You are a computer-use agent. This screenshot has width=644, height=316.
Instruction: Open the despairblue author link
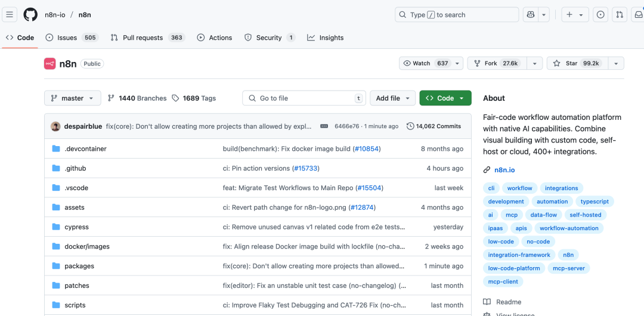(83, 126)
